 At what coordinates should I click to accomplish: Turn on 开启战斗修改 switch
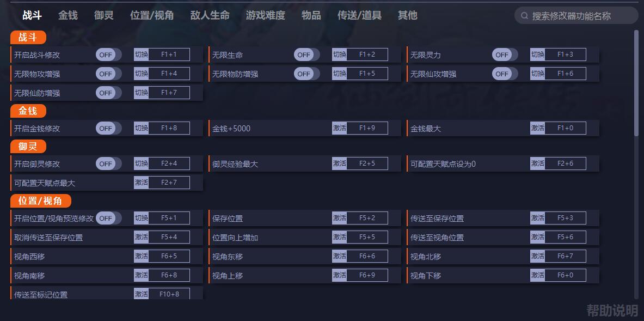[x=108, y=54]
